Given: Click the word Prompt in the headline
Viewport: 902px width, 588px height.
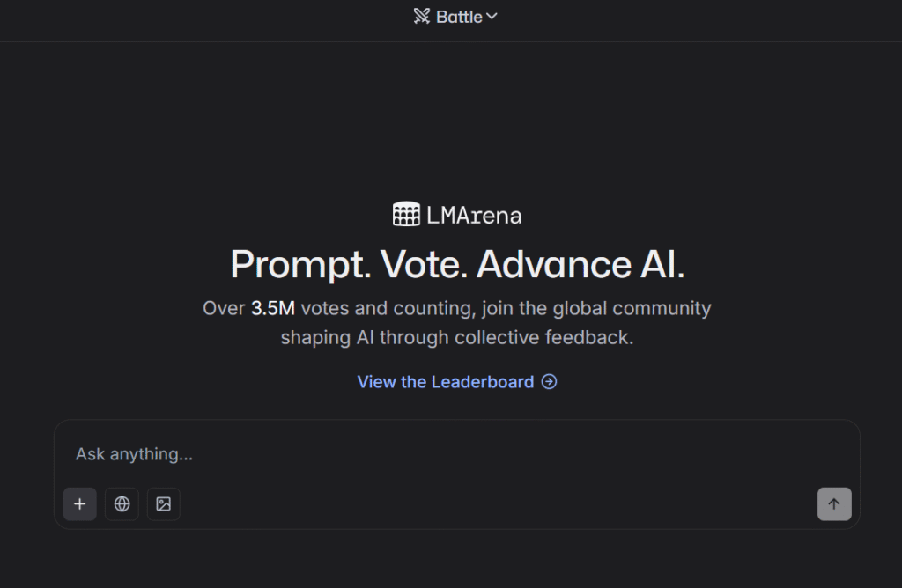Looking at the screenshot, I should [301, 264].
